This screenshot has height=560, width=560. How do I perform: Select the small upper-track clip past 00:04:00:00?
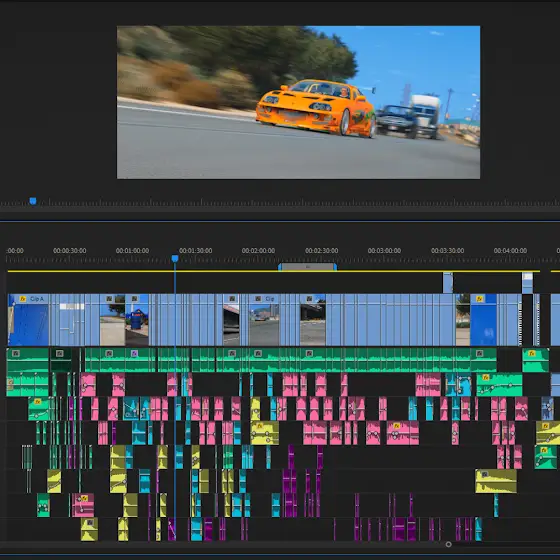coord(528,282)
